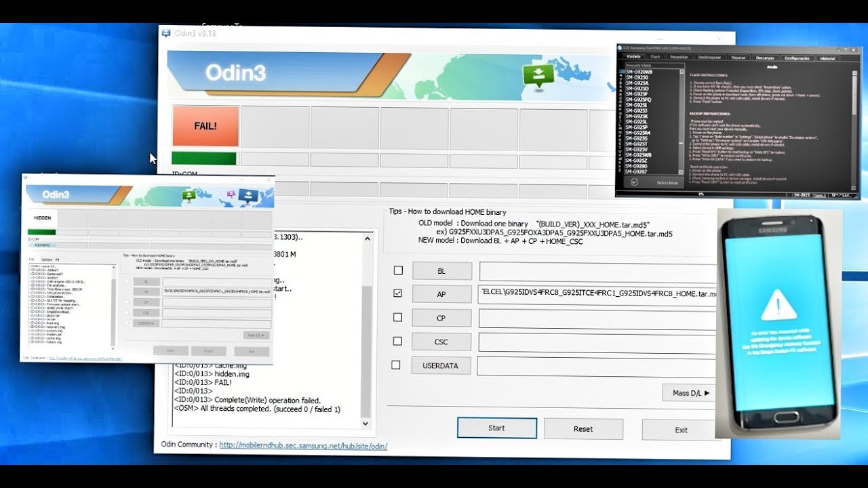Click the USERDATA file path field in large Odin
Viewport: 868px width, 488px height.
click(596, 366)
